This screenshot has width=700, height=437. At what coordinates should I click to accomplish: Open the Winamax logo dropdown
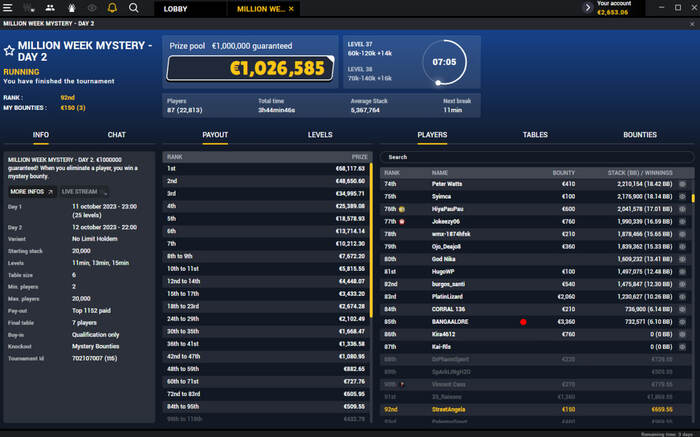pyautogui.click(x=29, y=8)
